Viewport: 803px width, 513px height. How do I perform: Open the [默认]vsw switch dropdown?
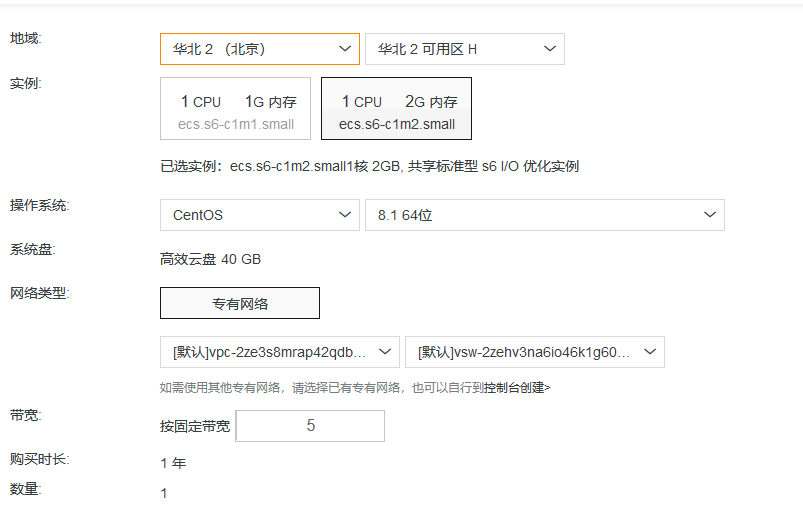(534, 352)
